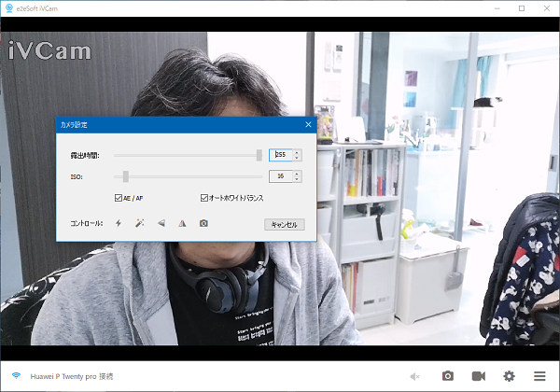Maximize the iVCam window
The image size is (560, 392).
[x=522, y=8]
